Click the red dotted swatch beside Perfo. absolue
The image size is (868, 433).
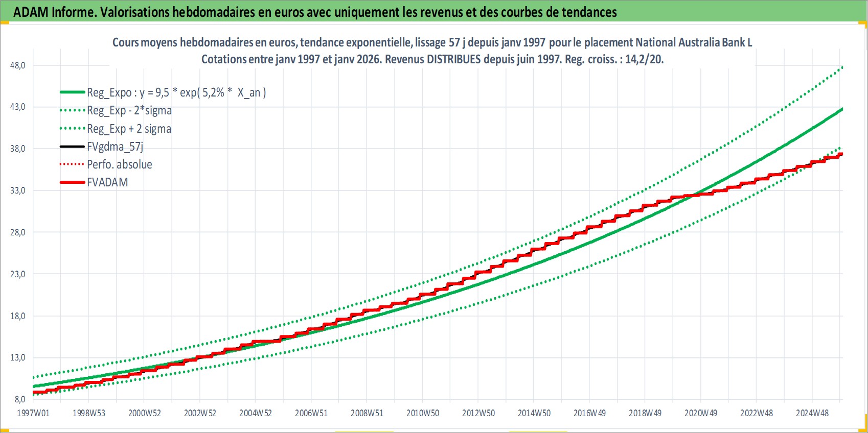pos(72,164)
